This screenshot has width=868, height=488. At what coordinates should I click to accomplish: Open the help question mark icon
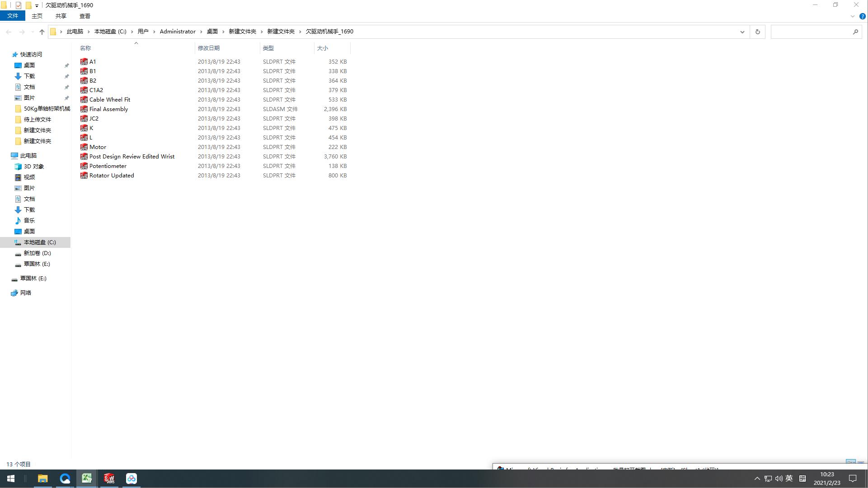(862, 16)
